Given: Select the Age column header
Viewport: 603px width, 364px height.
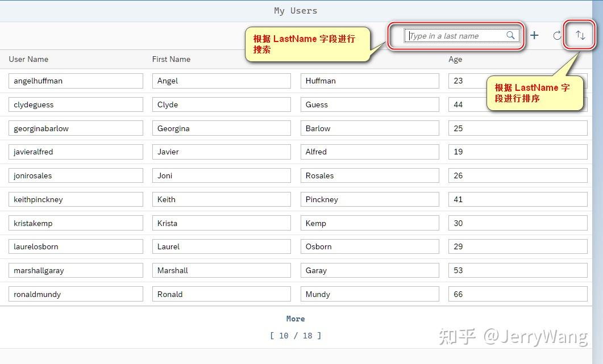Looking at the screenshot, I should pyautogui.click(x=455, y=59).
